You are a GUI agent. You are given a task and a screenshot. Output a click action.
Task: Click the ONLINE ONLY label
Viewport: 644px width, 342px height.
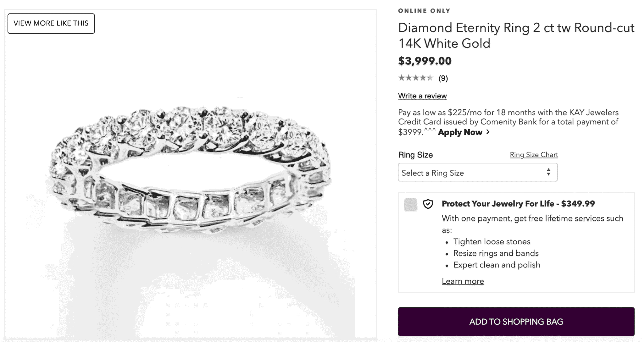click(x=424, y=10)
